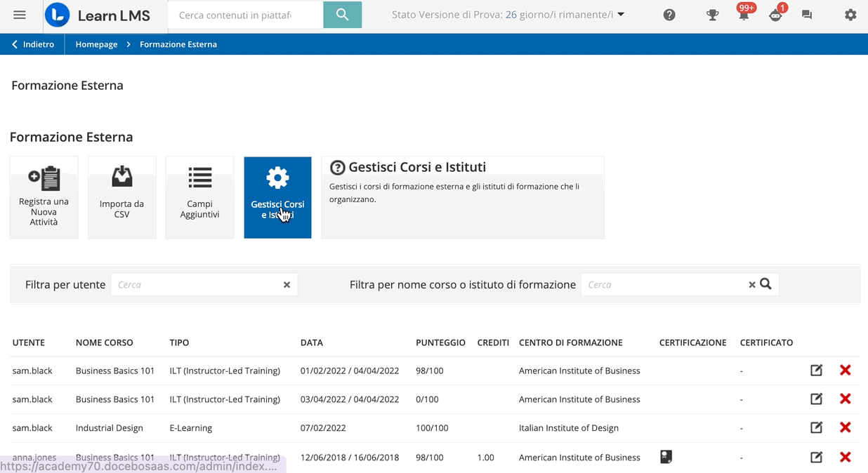Click the course filter search magnifier
The image size is (868, 473).
pyautogui.click(x=766, y=284)
